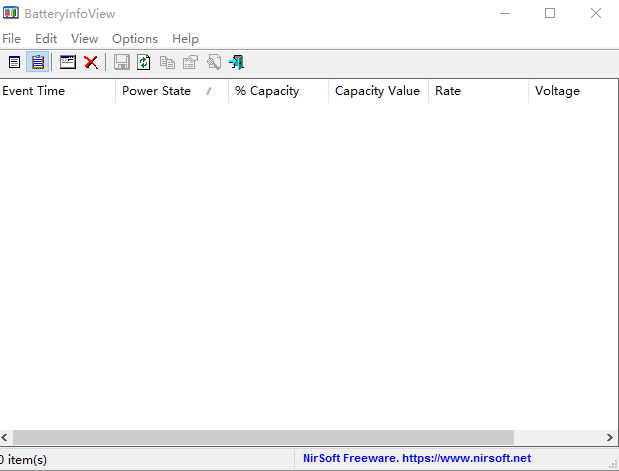The image size is (619, 471).
Task: Sort by Capacity Value column header
Action: [378, 91]
